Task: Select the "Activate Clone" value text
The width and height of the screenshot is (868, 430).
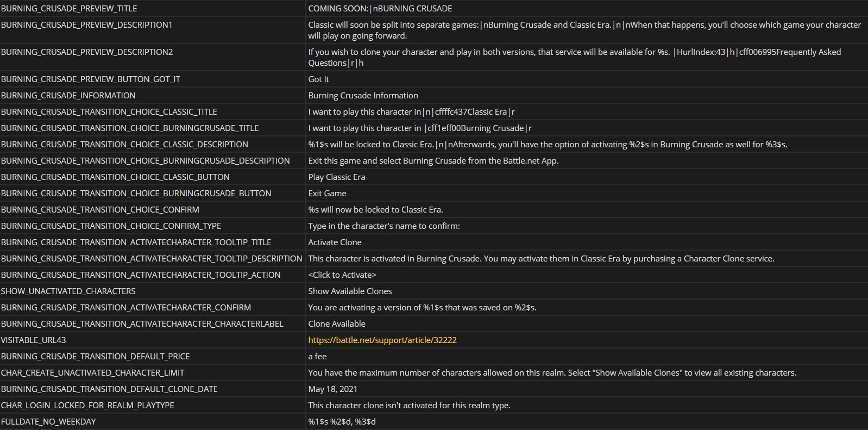Action: [335, 242]
